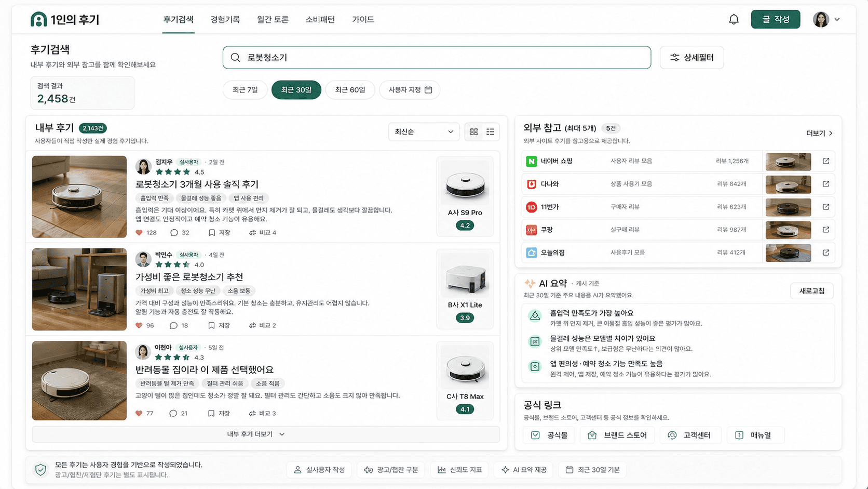
Task: Open review title 가성비 좋은 로봇청소기 추천
Action: pos(189,277)
